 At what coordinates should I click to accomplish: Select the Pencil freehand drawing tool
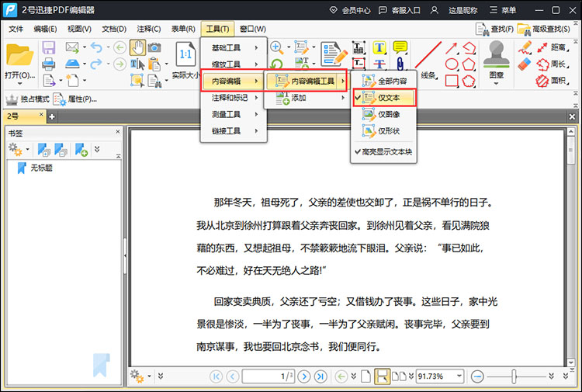point(525,47)
